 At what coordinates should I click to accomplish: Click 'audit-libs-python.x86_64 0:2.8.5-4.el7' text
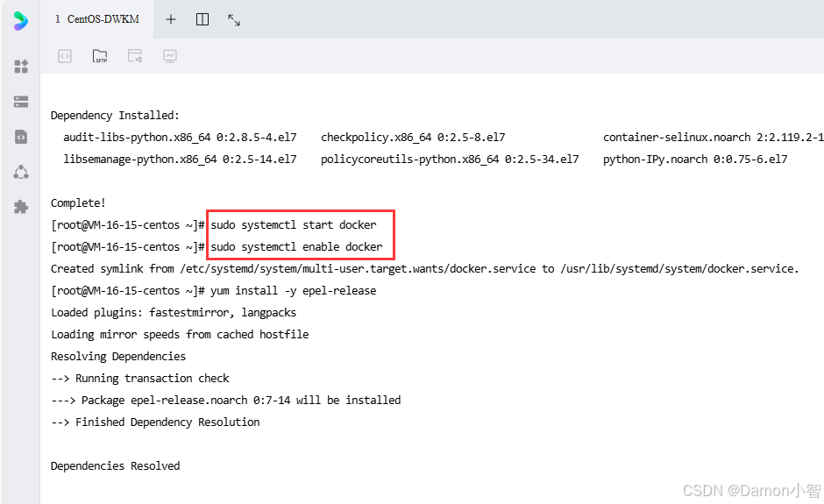pos(180,137)
